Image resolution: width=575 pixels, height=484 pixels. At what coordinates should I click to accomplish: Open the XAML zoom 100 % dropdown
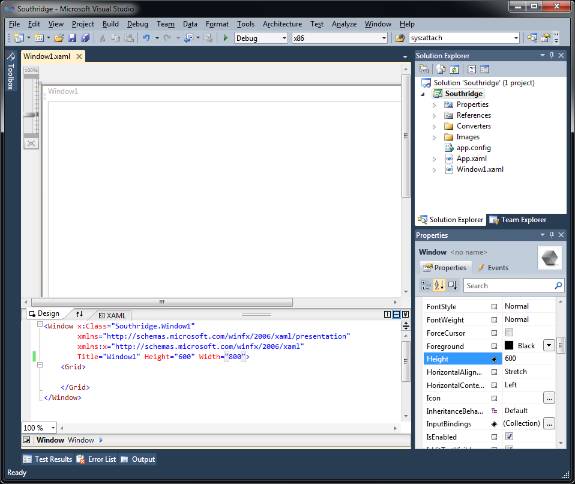click(x=53, y=428)
